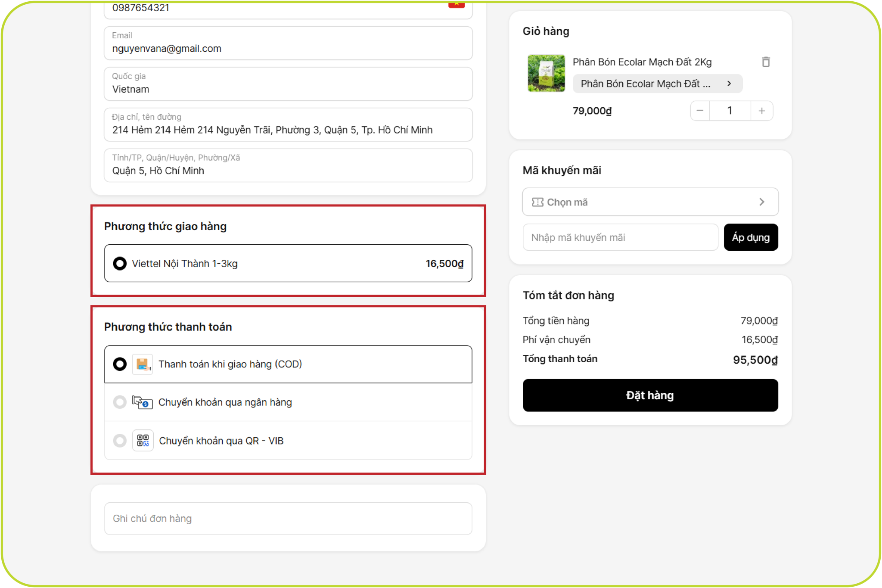Click the COD payment package icon
This screenshot has width=882, height=588.
point(143,364)
